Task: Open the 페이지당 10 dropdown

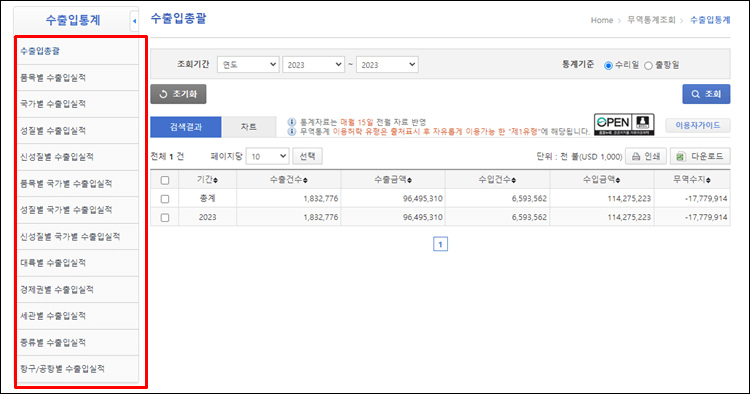Action: click(x=267, y=156)
